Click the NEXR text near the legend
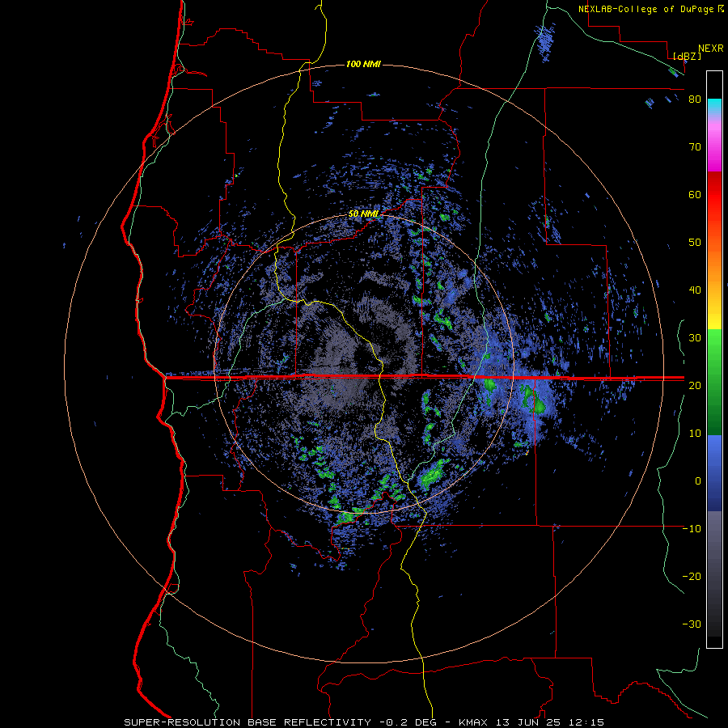Viewport: 728px width, 728px height. (x=711, y=49)
